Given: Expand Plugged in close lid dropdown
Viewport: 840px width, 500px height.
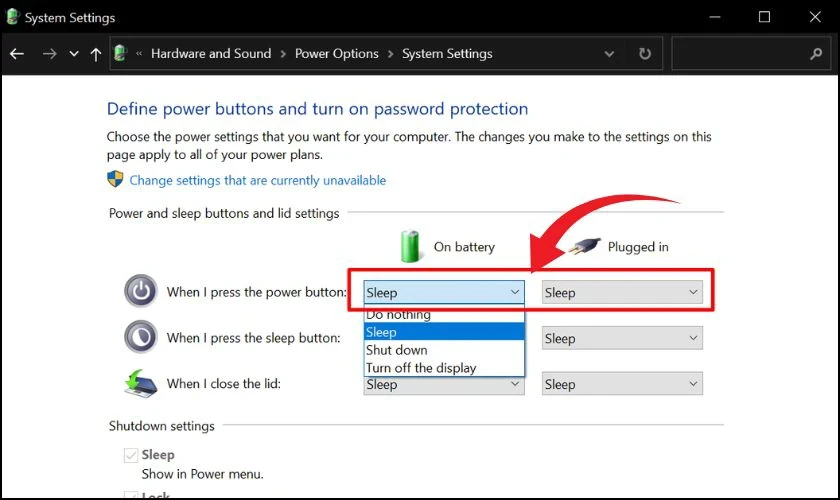Looking at the screenshot, I should click(622, 384).
